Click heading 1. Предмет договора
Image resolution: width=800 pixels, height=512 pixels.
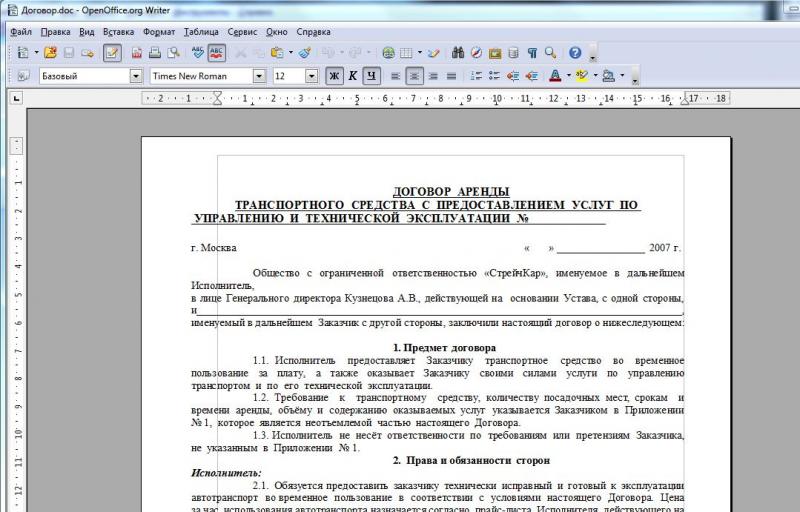point(444,348)
